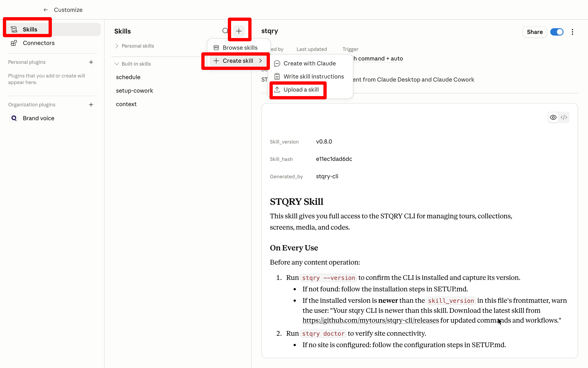Open the Connectors section
The height and width of the screenshot is (368, 588).
(x=53, y=43)
